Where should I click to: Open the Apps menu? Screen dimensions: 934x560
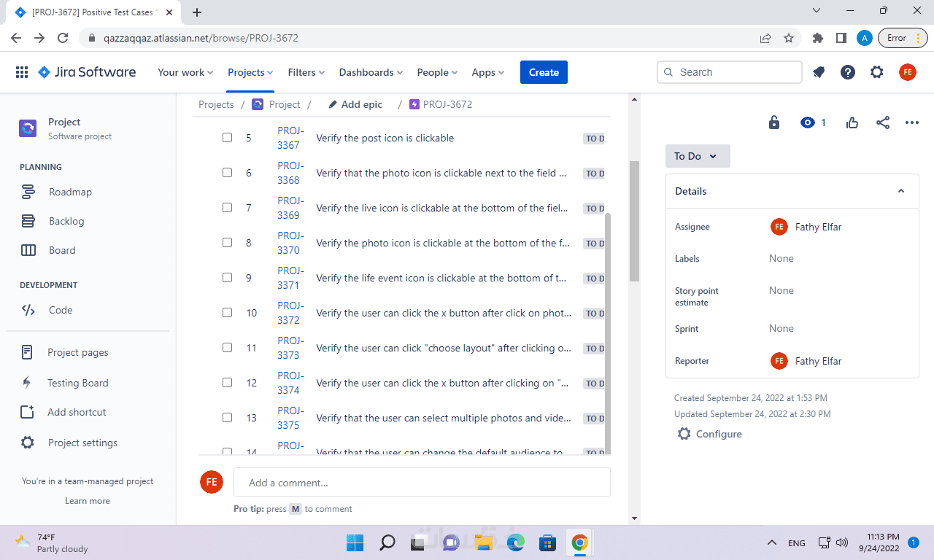[x=488, y=72]
